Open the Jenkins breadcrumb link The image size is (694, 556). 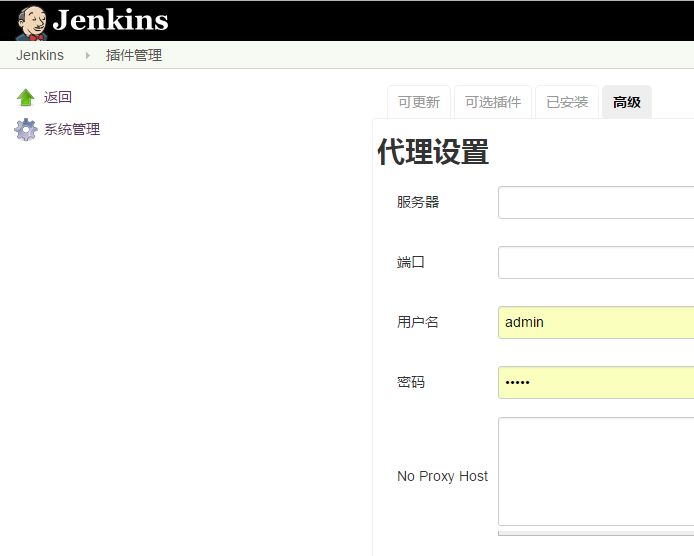click(x=40, y=55)
